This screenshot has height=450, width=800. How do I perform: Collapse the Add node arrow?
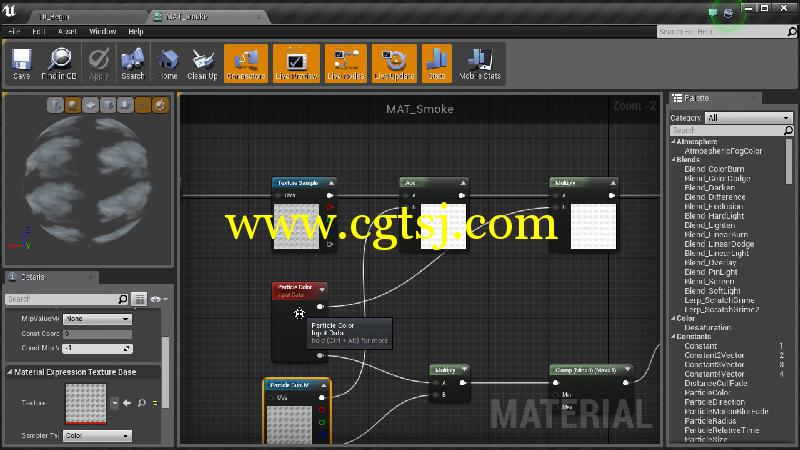tap(463, 183)
